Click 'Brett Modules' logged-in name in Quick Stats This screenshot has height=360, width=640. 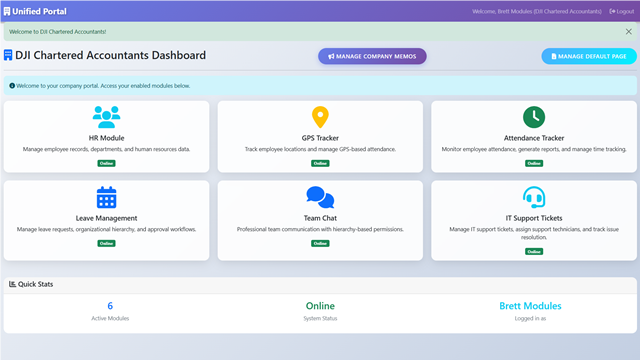coord(530,306)
